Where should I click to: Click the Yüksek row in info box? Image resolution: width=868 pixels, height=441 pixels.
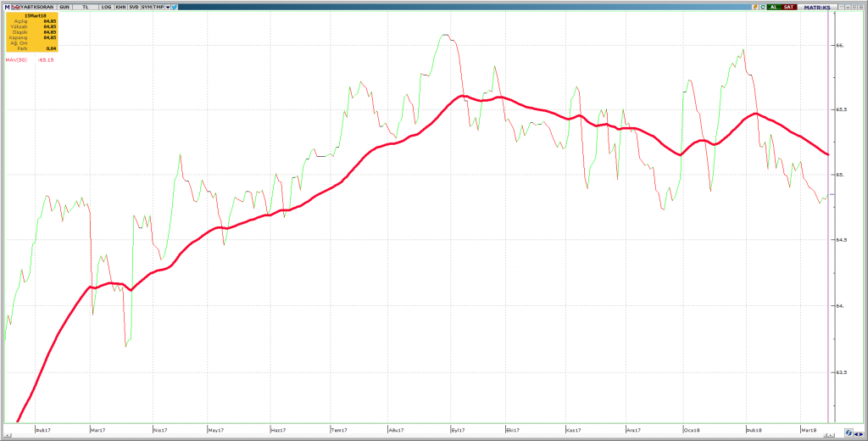click(32, 26)
